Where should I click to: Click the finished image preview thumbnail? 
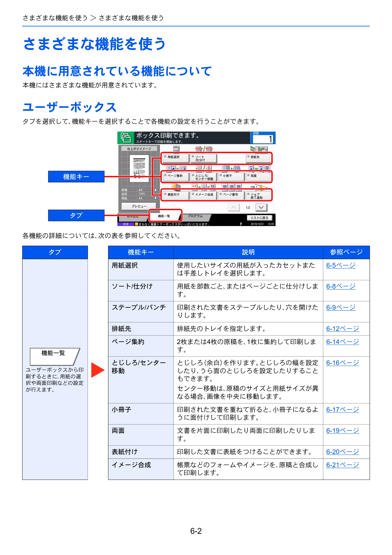pos(139,168)
